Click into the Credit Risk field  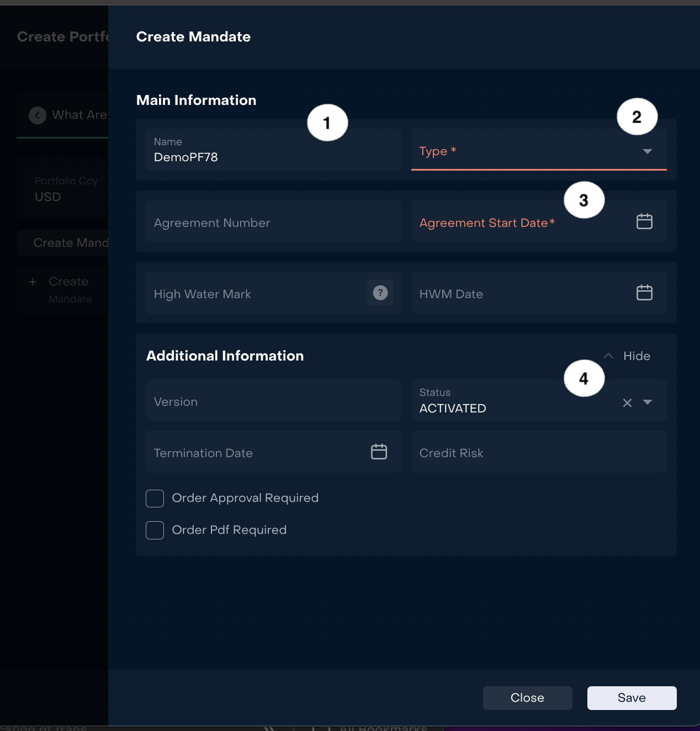[x=538, y=452]
